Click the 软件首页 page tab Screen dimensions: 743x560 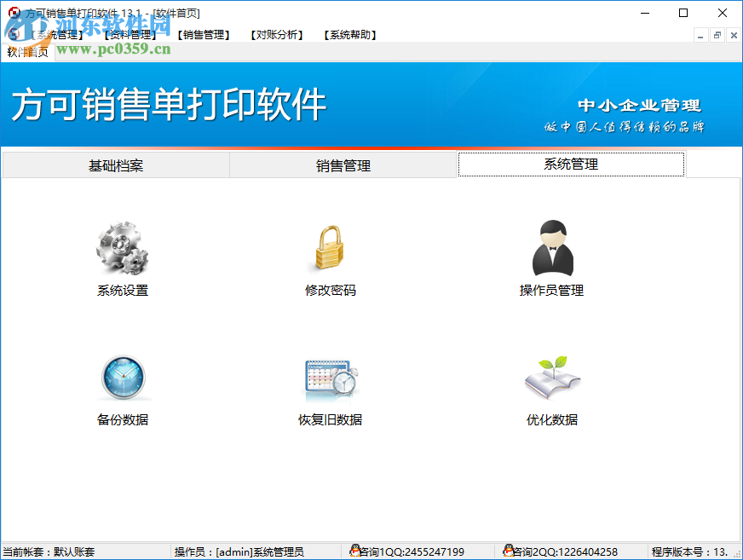[x=26, y=51]
